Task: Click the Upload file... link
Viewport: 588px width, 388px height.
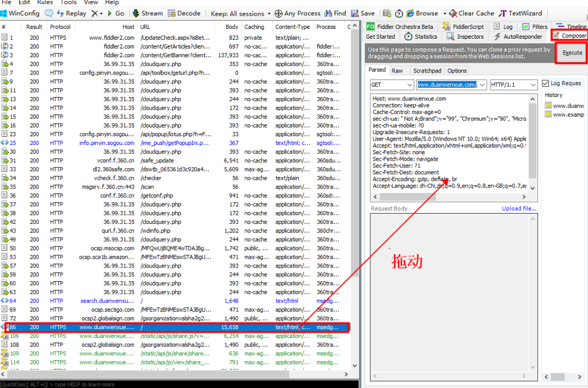Action: coord(519,208)
